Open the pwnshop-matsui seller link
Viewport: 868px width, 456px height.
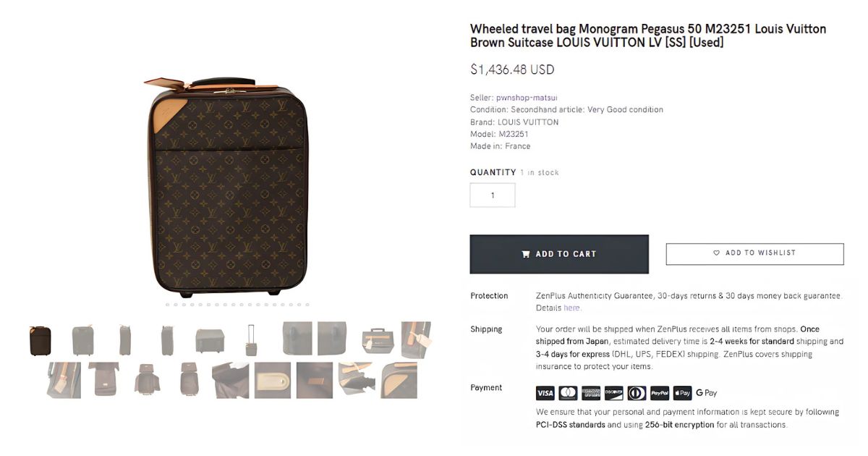pyautogui.click(x=527, y=98)
